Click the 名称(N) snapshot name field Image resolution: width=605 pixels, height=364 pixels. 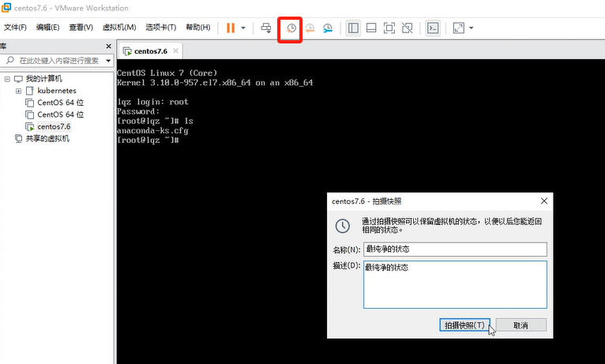tap(455, 249)
